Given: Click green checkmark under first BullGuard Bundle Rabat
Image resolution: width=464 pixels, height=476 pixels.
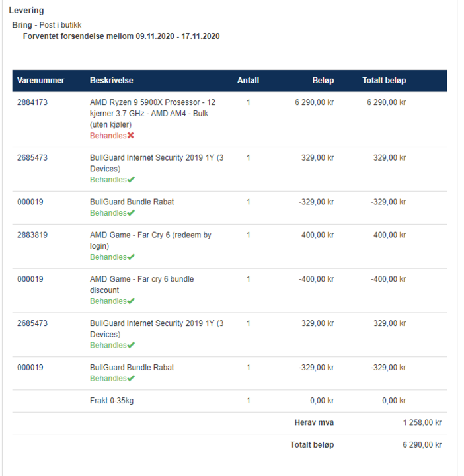Looking at the screenshot, I should [x=131, y=213].
